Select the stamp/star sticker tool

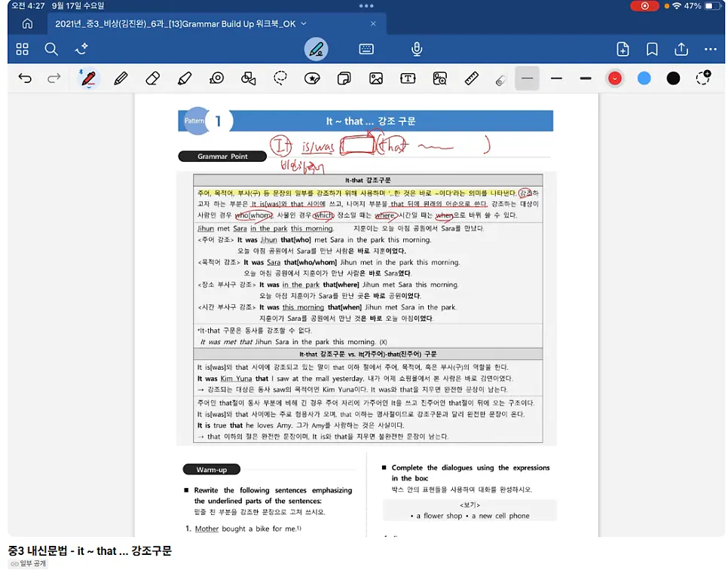coord(312,78)
